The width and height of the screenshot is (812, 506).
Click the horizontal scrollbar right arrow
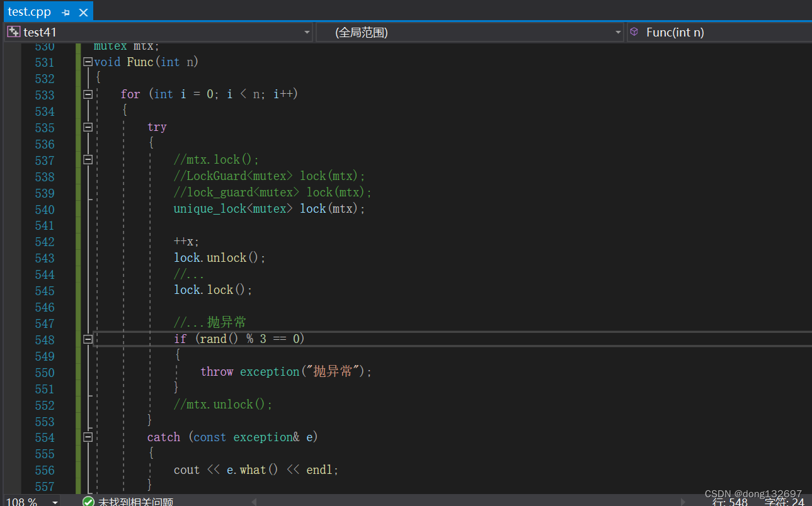683,502
